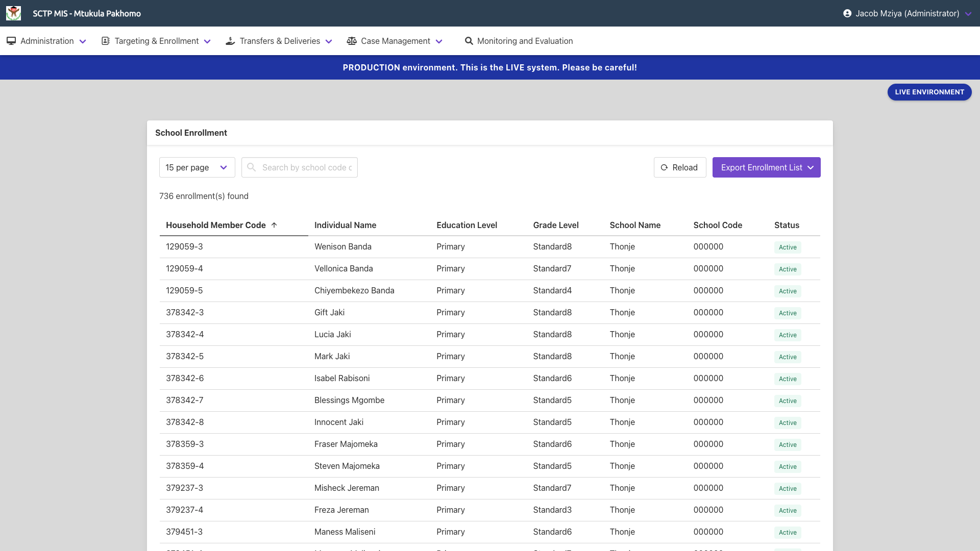Click the Administration monitor icon
Screen dimensions: 980x551
pos(11,41)
